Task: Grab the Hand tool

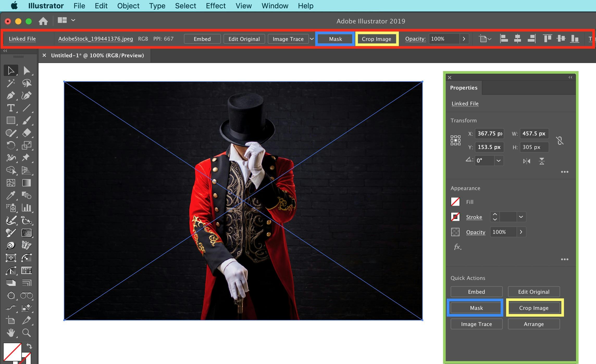Action: click(x=10, y=333)
